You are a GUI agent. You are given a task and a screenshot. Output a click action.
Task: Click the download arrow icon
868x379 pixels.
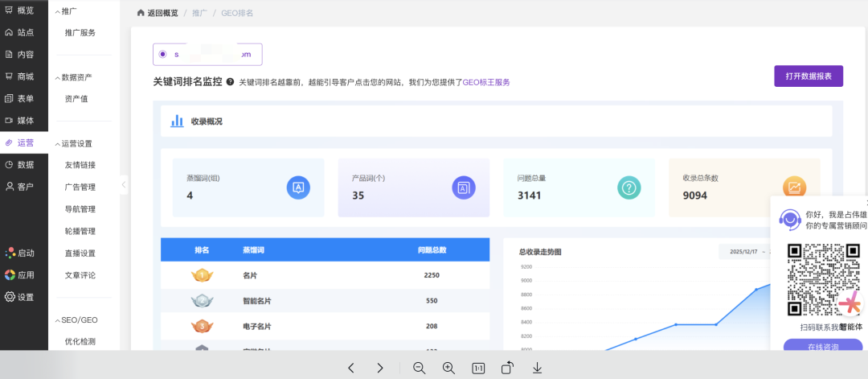(x=537, y=368)
